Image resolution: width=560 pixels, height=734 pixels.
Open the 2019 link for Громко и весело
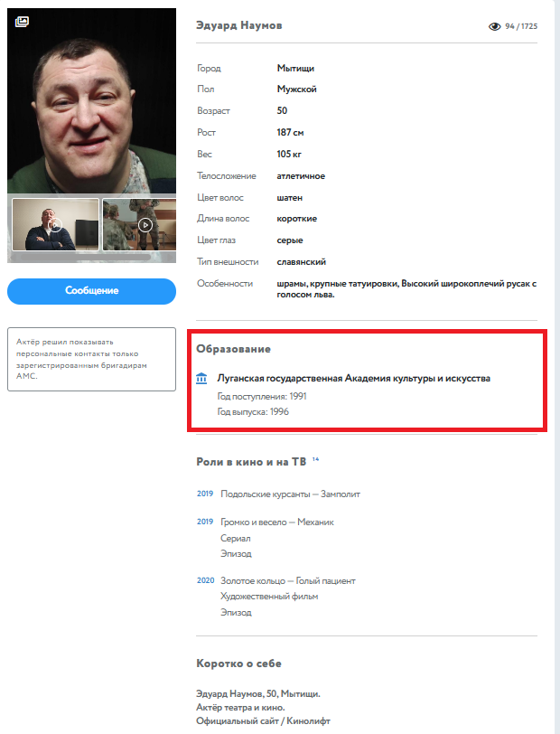(x=205, y=522)
